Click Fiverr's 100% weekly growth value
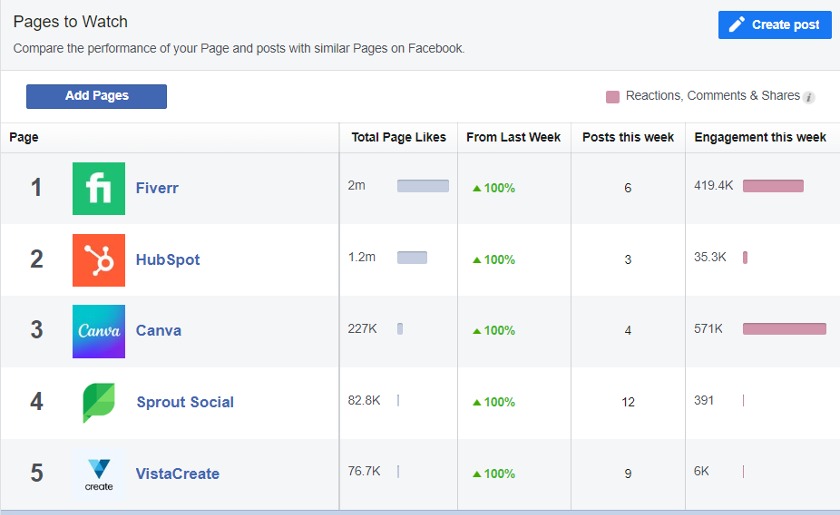840x515 pixels. [499, 188]
